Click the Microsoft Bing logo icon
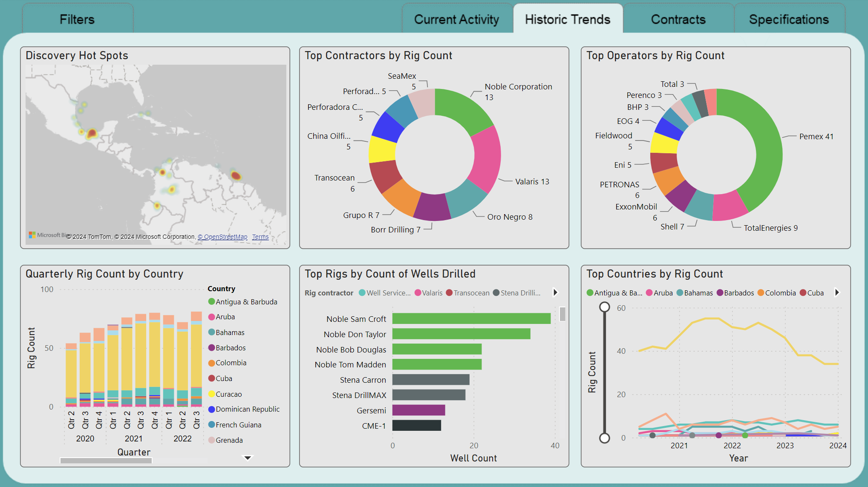Screen dimensions: 868x487 click(32, 235)
